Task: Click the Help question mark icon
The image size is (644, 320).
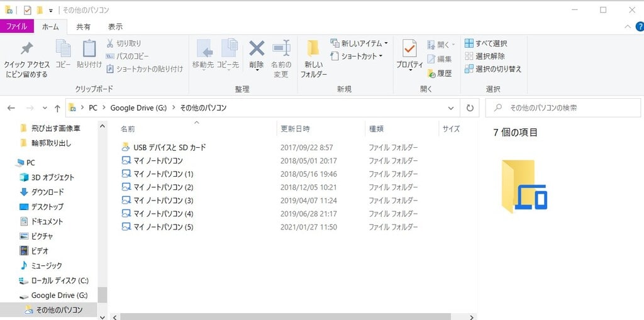Action: pyautogui.click(x=640, y=26)
